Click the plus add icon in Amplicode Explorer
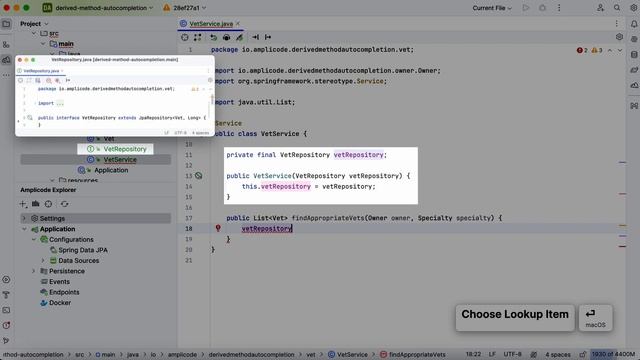This screenshot has height=360, width=640. click(x=23, y=204)
